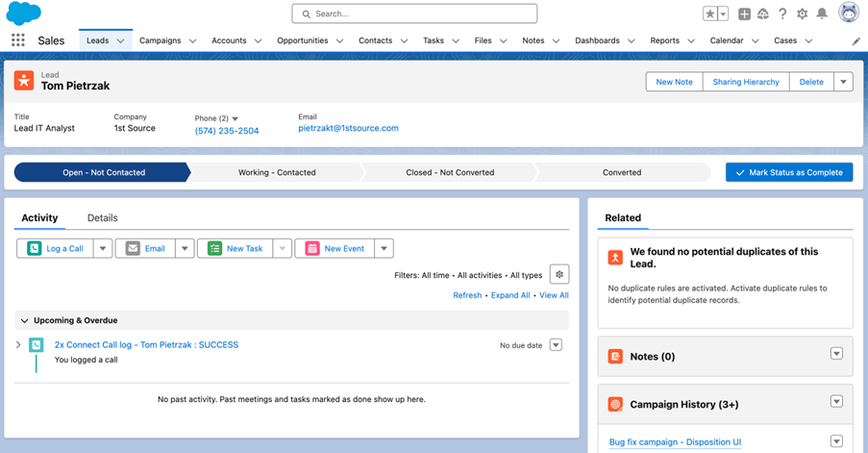
Task: Open the Contacts tab dropdown chevron
Action: click(x=404, y=41)
